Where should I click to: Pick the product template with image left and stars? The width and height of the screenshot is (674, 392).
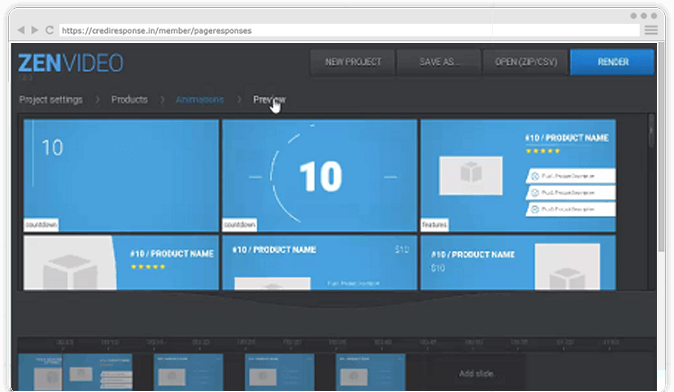coord(121,262)
